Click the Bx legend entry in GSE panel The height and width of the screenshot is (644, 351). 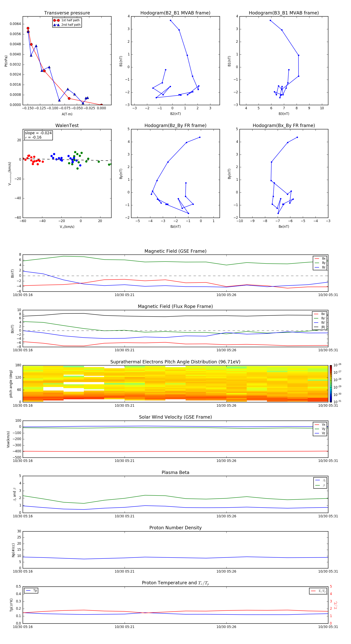pos(320,259)
